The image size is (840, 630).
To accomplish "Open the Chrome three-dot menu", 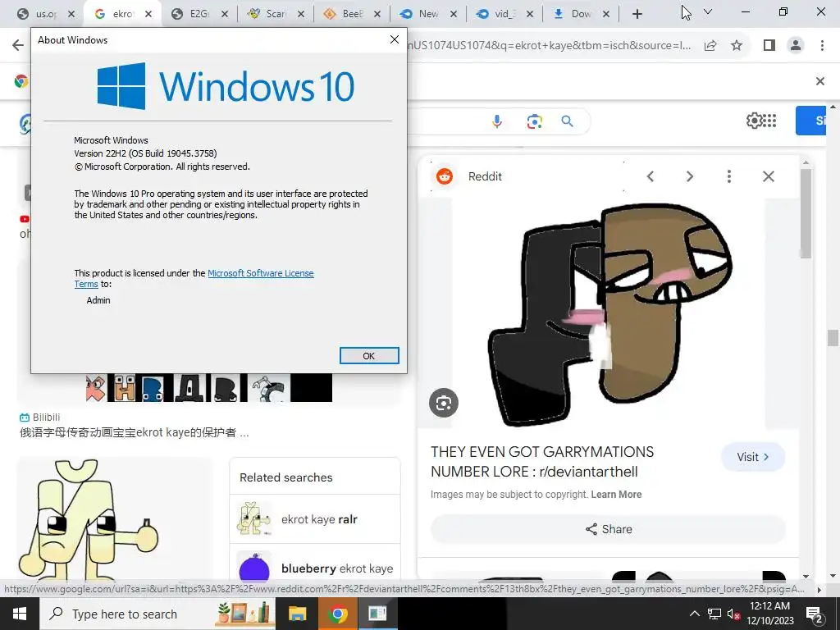I will coord(822,46).
